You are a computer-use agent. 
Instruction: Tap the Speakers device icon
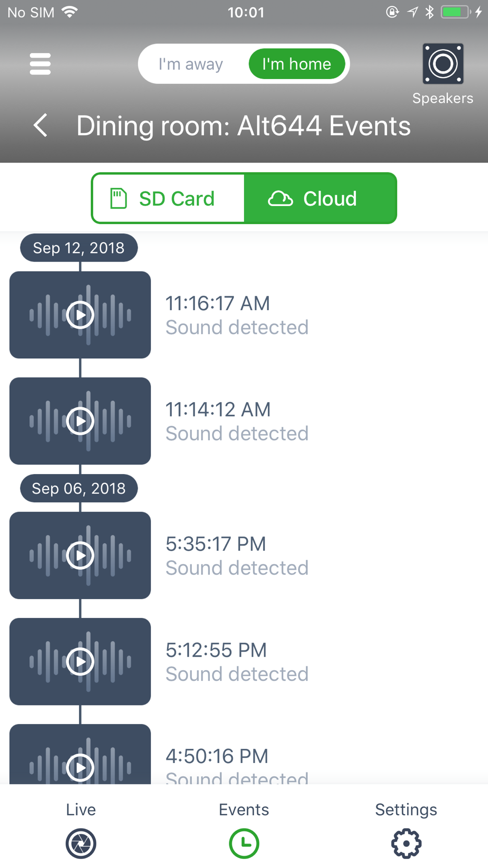(x=443, y=64)
